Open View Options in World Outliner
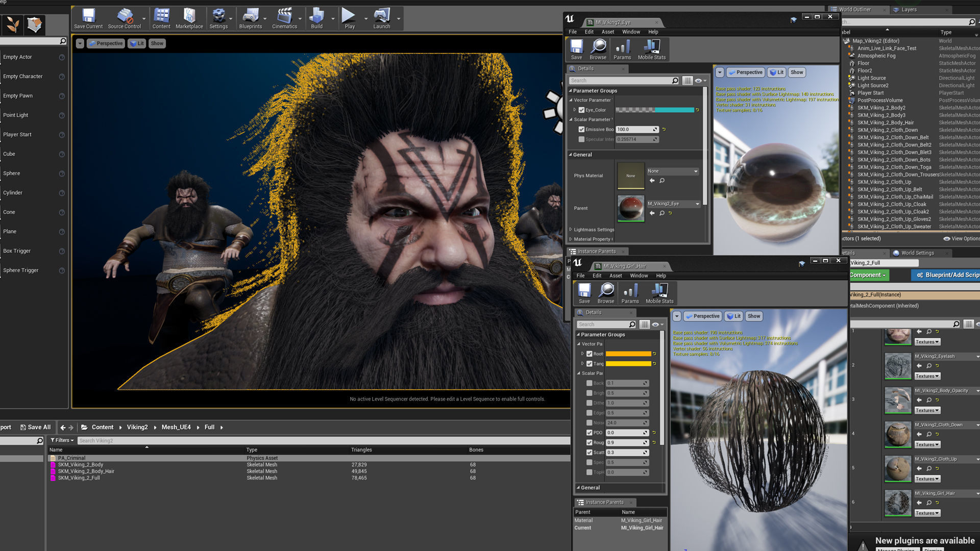The width and height of the screenshot is (980, 551). click(961, 239)
